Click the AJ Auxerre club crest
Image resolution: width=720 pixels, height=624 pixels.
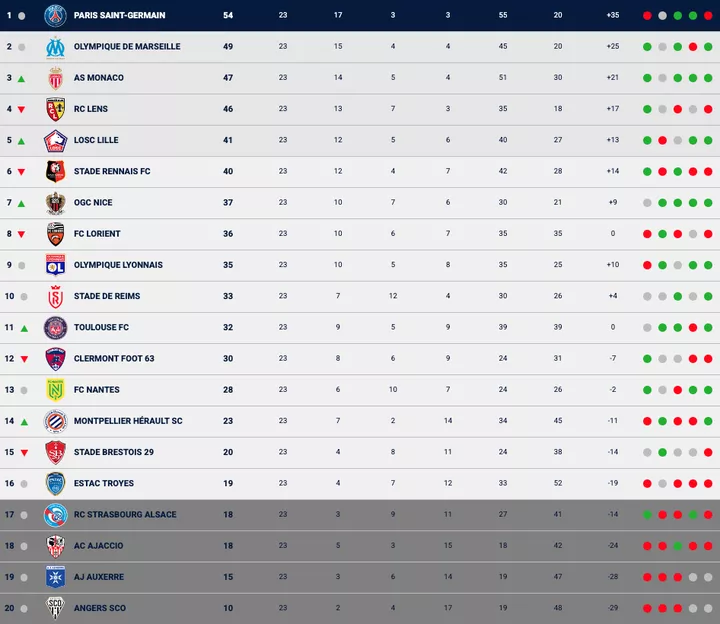[55, 577]
